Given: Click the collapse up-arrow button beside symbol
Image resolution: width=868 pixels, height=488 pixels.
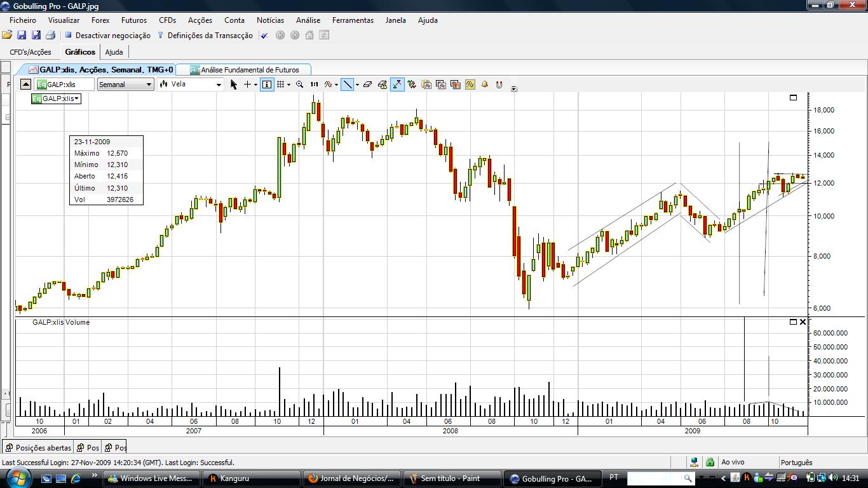Looking at the screenshot, I should coord(25,85).
